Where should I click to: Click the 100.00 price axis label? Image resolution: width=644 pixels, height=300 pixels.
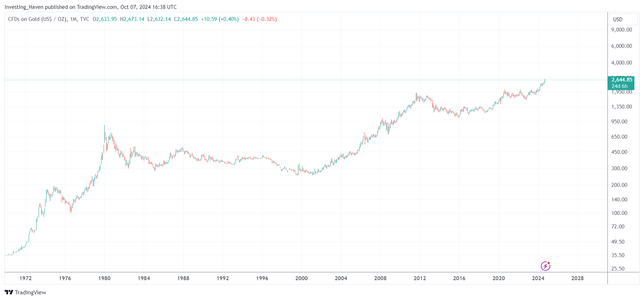(x=619, y=213)
